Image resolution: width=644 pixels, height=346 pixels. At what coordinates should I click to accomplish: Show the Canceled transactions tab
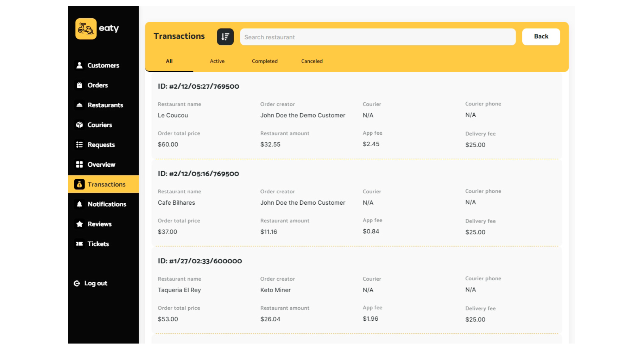click(312, 61)
